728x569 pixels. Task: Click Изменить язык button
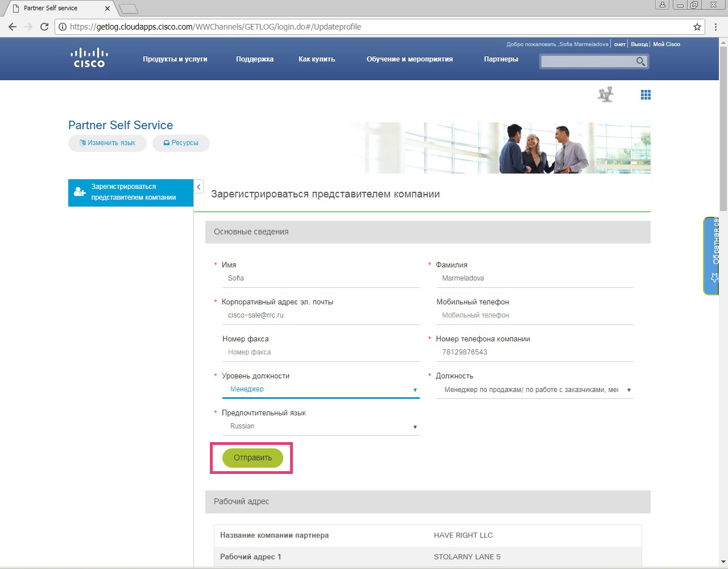(107, 143)
